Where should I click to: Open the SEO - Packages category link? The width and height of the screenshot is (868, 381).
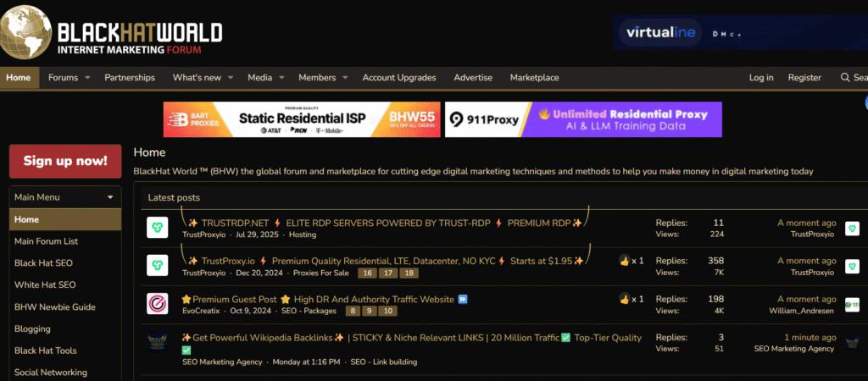[309, 311]
